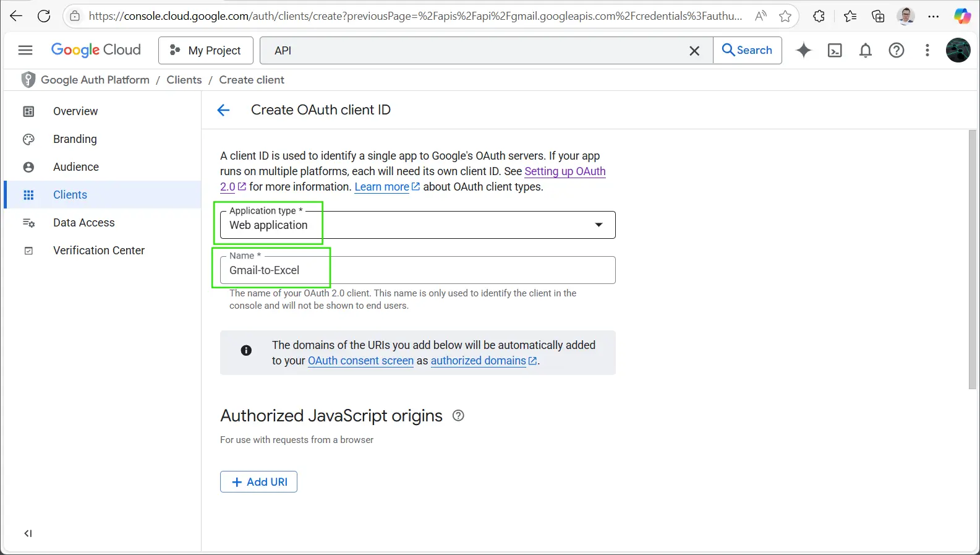The height and width of the screenshot is (555, 980).
Task: Open the help question mark menu
Action: (x=896, y=51)
